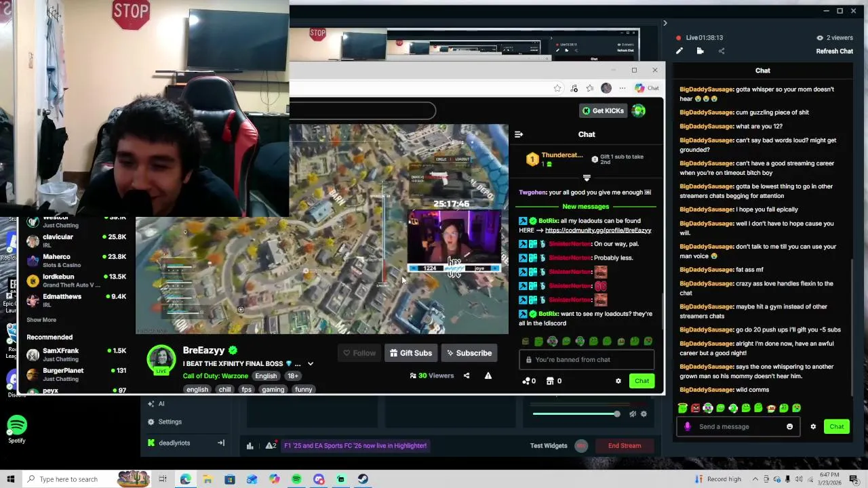Click banned chat input box
This screenshot has width=868, height=488.
pos(587,360)
